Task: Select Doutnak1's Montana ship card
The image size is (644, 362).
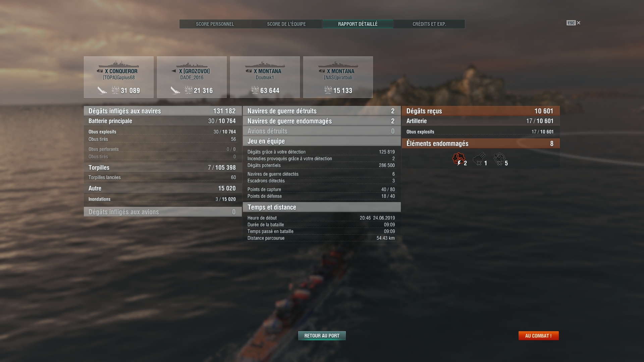Action: coord(265,77)
